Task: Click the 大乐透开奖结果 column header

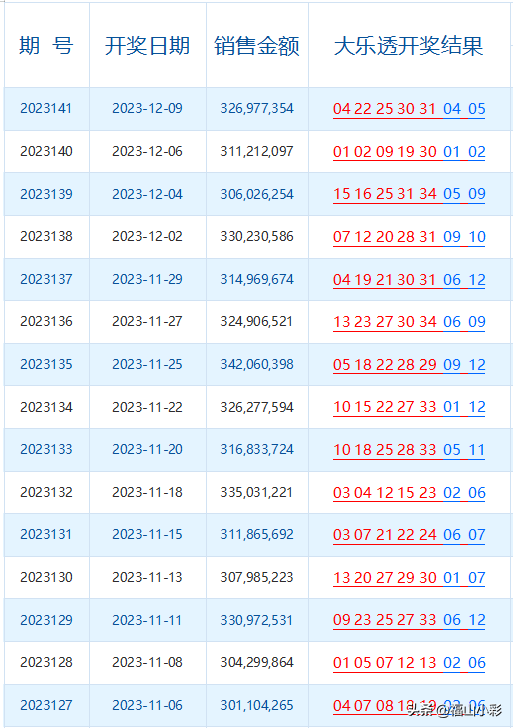Action: tap(409, 46)
